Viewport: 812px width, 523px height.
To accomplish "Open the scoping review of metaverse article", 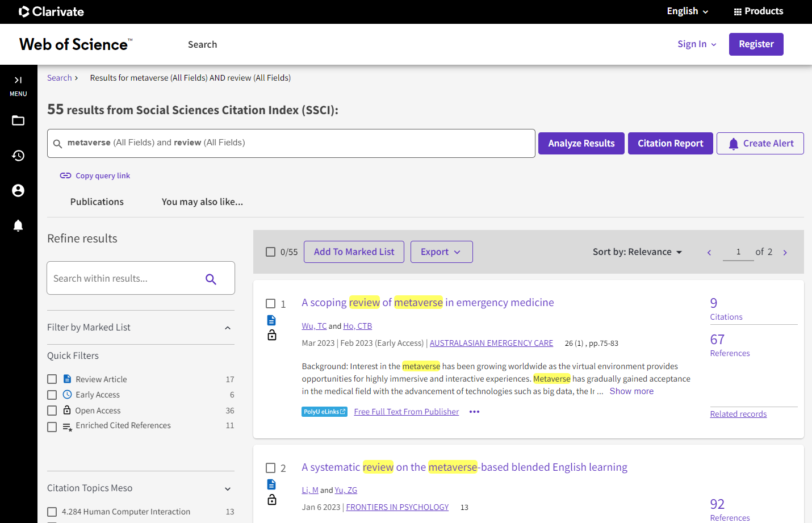I will click(428, 303).
